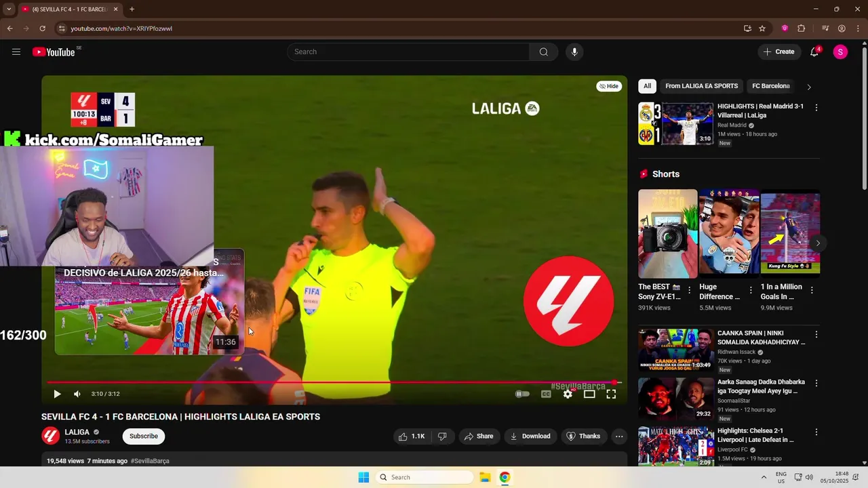Share the video
Screen dimensions: 868x488
click(x=479, y=436)
